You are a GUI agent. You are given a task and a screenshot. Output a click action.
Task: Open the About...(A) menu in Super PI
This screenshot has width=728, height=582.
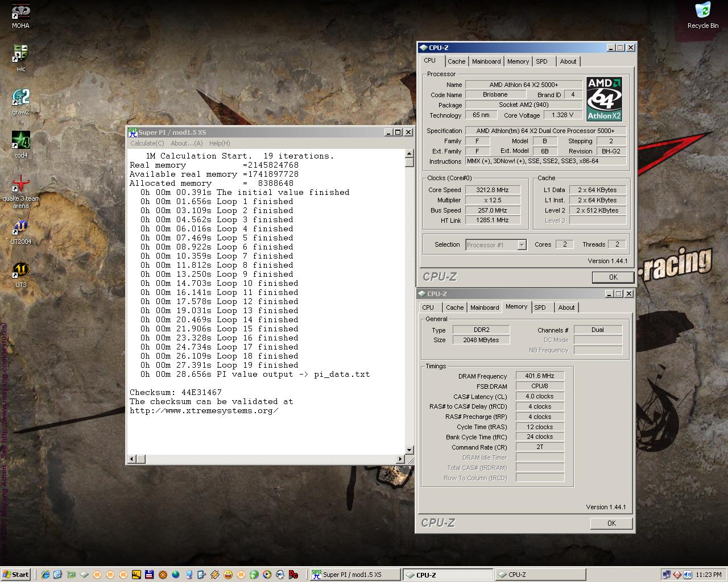point(187,143)
